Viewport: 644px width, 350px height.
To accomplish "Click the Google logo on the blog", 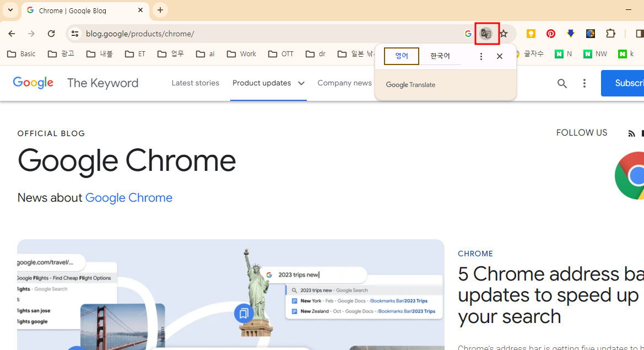I will (33, 83).
